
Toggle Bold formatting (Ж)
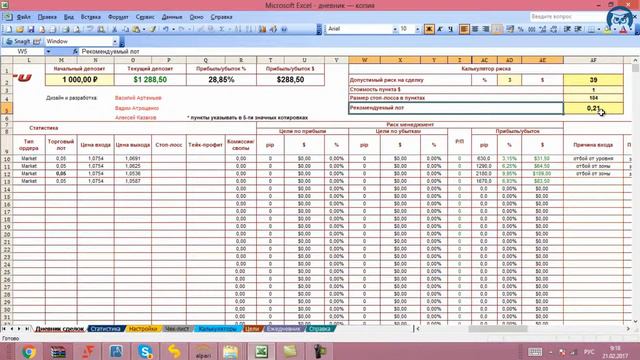click(429, 29)
